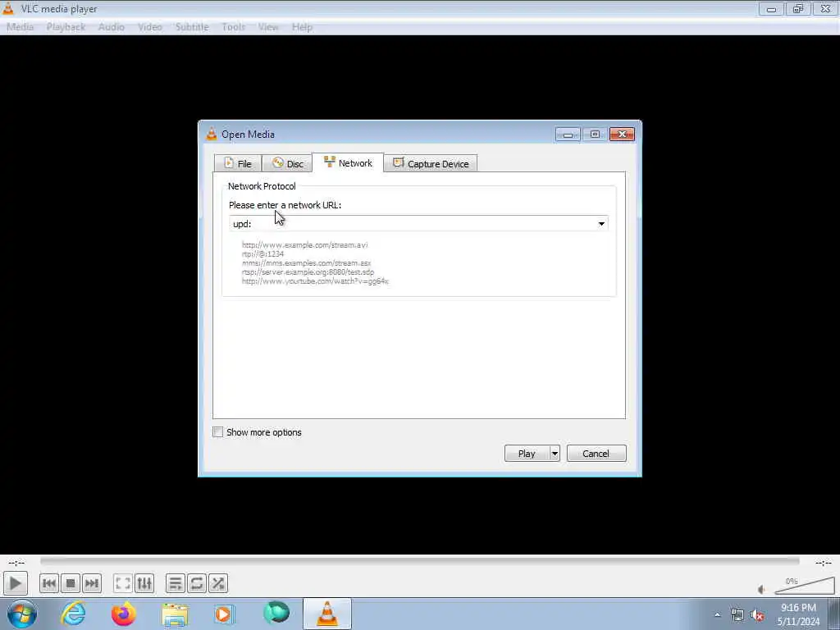Open the Playback menu
The image size is (840, 630).
click(x=66, y=27)
